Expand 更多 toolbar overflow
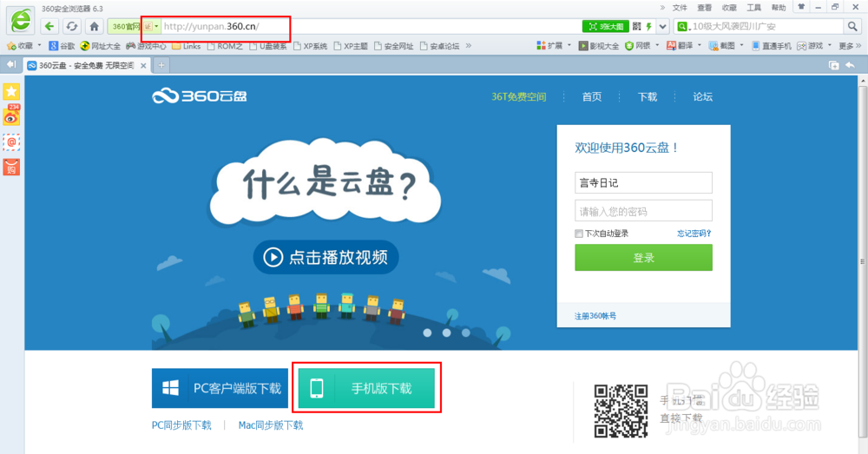The height and width of the screenshot is (454, 868). (850, 46)
